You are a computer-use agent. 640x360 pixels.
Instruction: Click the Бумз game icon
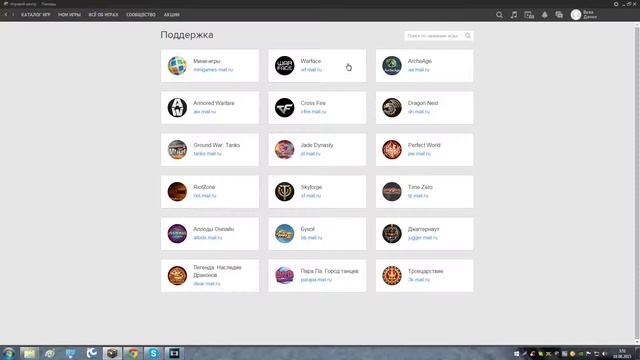click(284, 234)
